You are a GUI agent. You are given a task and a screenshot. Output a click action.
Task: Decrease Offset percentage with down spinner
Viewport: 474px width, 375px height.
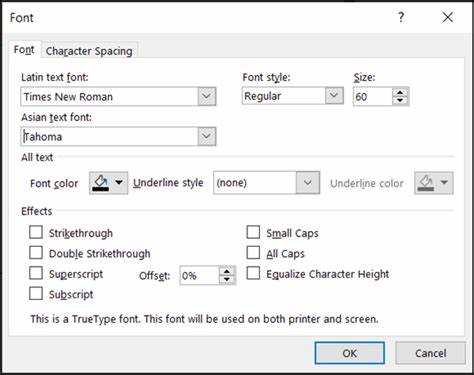[x=227, y=279]
